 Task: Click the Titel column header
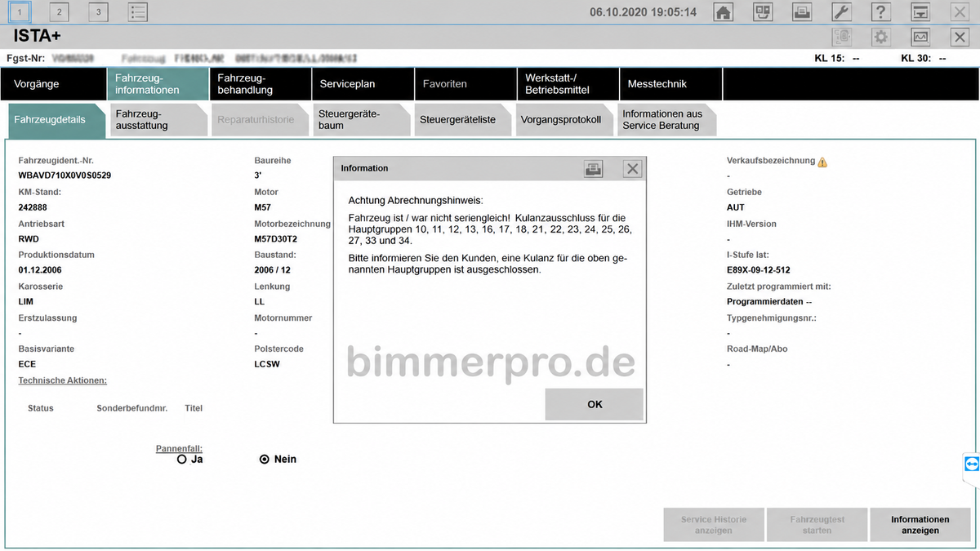coord(194,408)
